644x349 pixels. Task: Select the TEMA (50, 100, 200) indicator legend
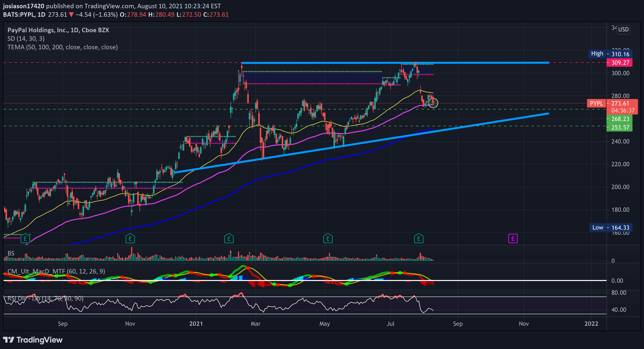coord(62,47)
